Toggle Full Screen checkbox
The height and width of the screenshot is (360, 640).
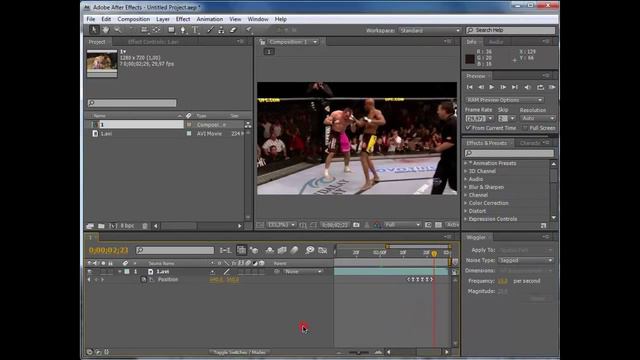click(x=525, y=128)
